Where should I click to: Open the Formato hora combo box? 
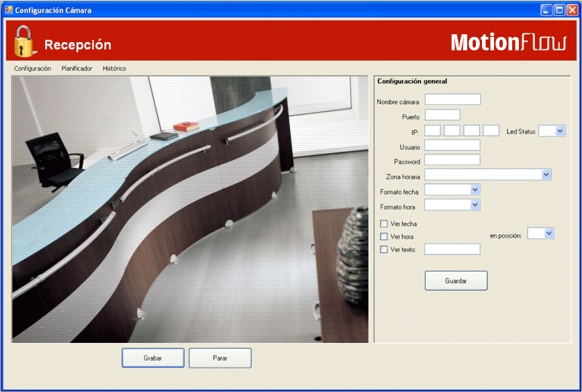point(475,205)
